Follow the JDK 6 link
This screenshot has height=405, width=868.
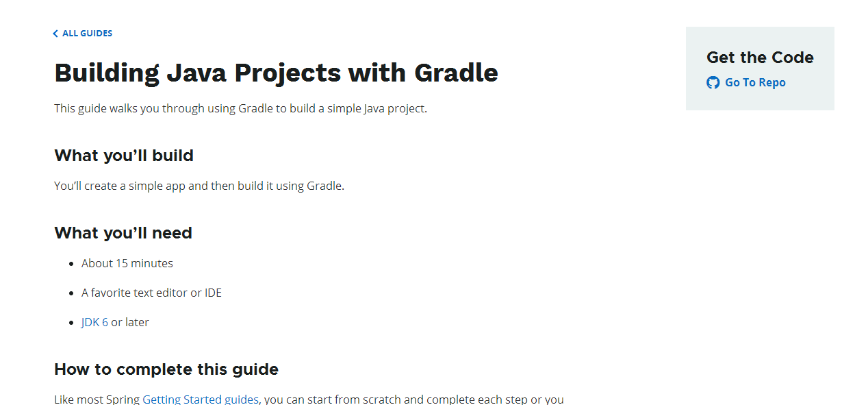click(94, 322)
